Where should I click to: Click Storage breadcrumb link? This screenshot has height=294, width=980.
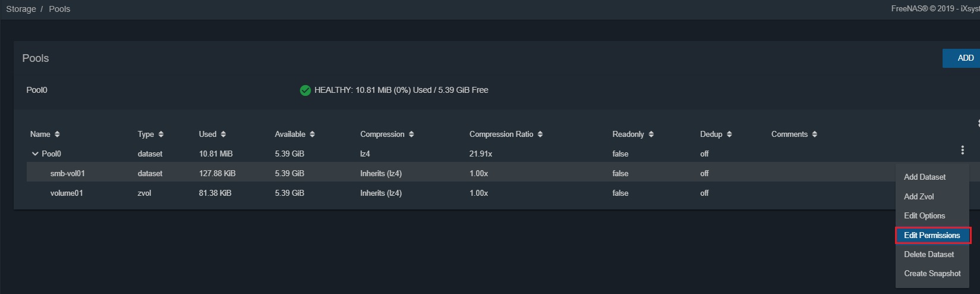tap(21, 9)
